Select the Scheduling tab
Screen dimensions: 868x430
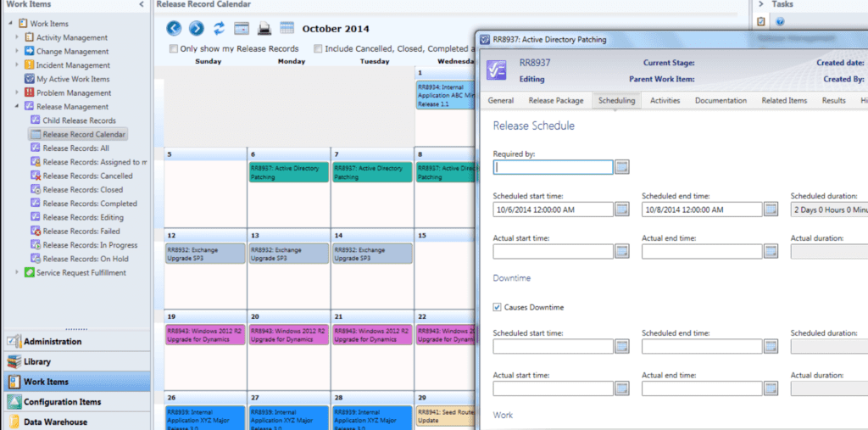(x=617, y=100)
